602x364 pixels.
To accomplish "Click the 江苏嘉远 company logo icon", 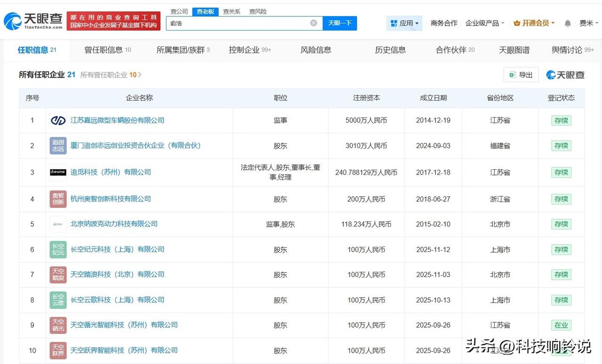I will [x=57, y=120].
